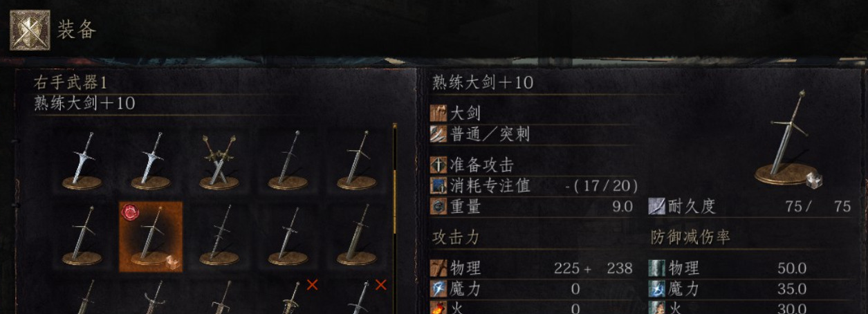Click the physical attack 物理 icon

coord(438,268)
